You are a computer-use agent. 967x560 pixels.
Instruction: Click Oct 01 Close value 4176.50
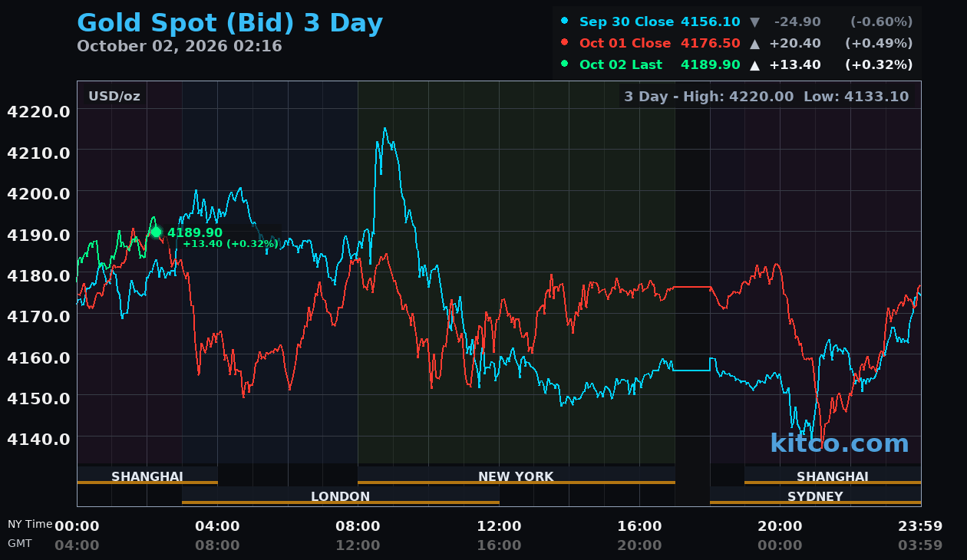click(711, 43)
